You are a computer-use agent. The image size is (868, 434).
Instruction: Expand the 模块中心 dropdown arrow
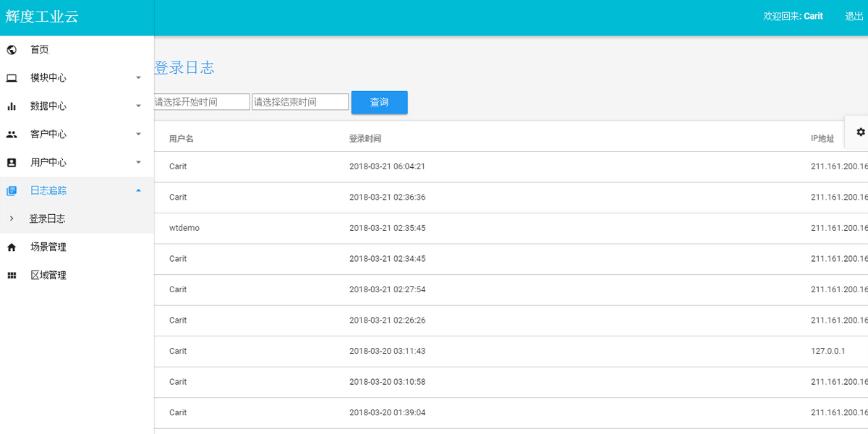click(x=139, y=77)
